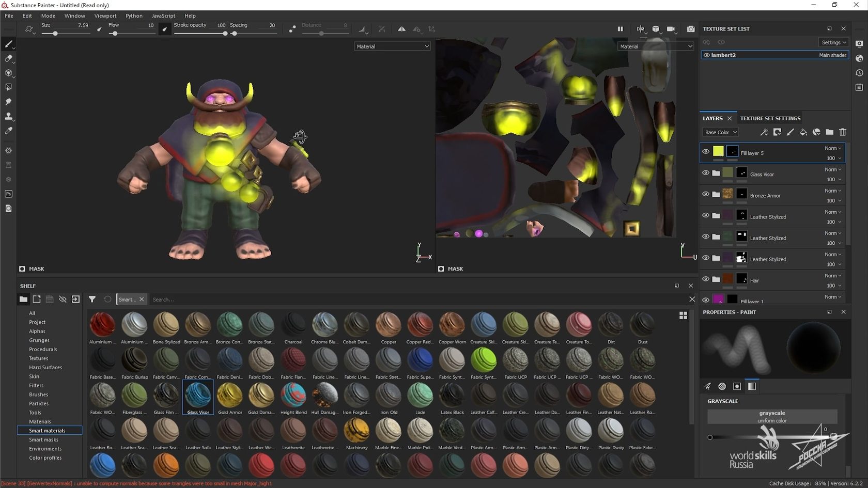This screenshot has width=868, height=488.
Task: Open the shelf filter funnel
Action: 92,299
